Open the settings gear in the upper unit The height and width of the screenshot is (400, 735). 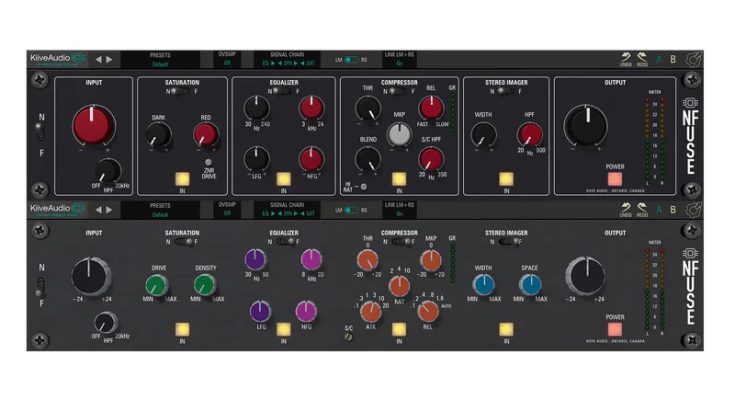693,58
